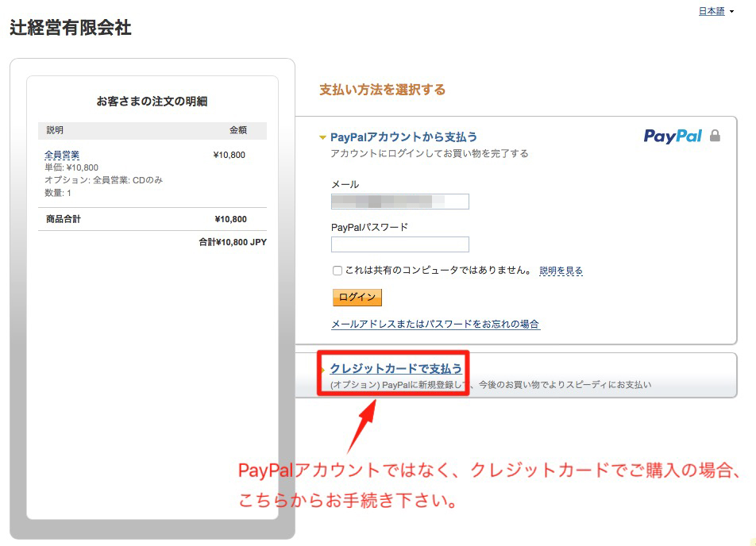This screenshot has width=756, height=546.
Task: Check the これは共有のコンピュータではありません checkbox
Action: pyautogui.click(x=337, y=271)
